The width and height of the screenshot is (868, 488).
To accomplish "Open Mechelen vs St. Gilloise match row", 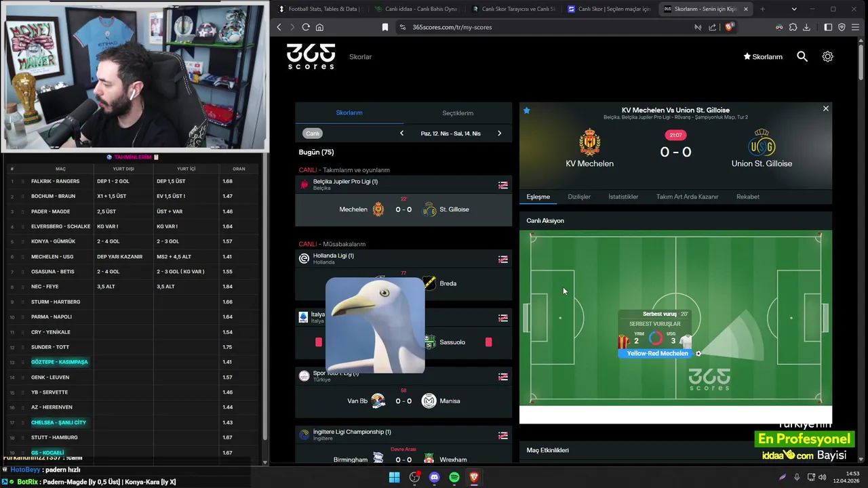I will [403, 209].
